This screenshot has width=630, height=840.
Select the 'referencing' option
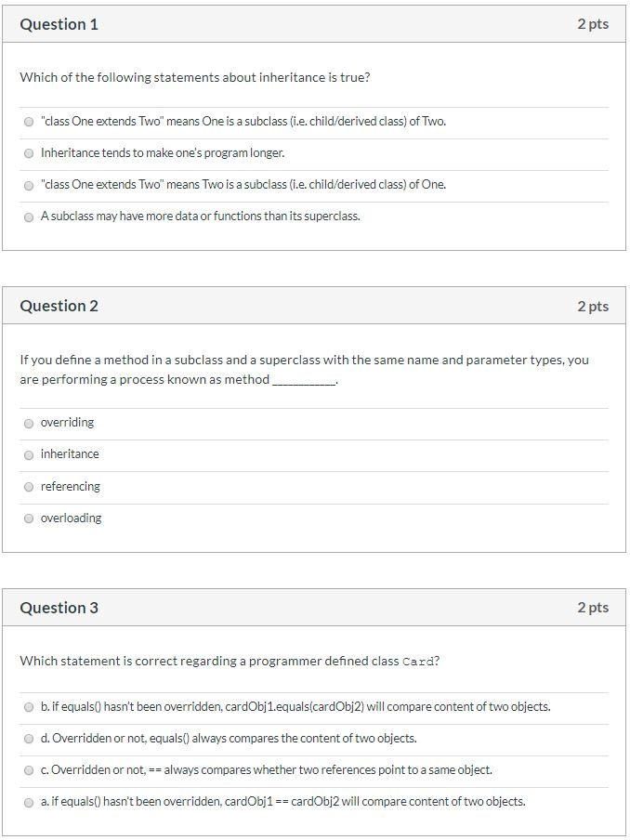28,486
